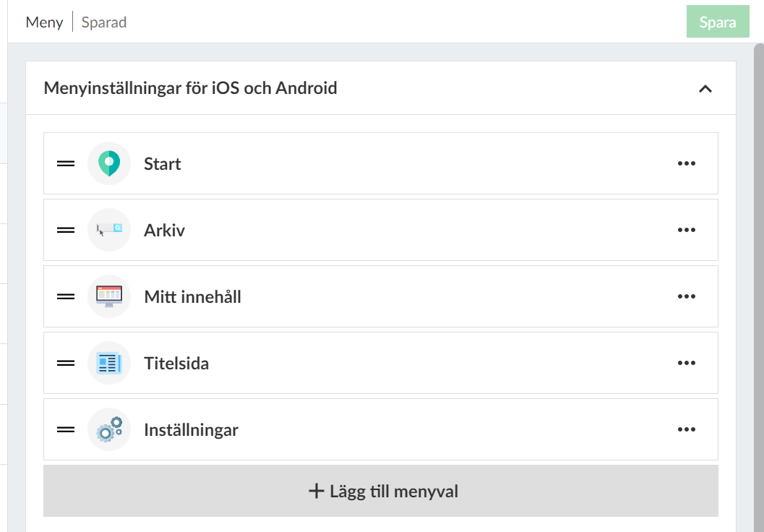Image resolution: width=764 pixels, height=532 pixels.
Task: Click the Mitt innehåll monitor icon
Action: [x=109, y=296]
